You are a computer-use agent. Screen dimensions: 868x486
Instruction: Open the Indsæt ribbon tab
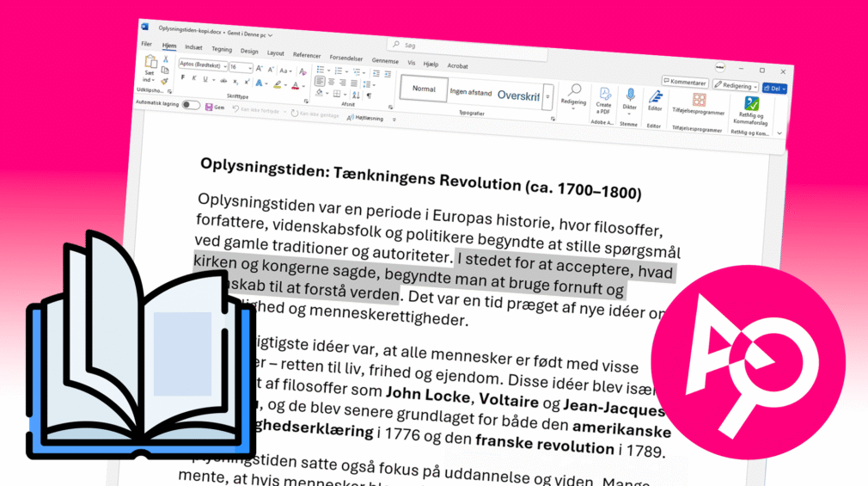tap(193, 48)
